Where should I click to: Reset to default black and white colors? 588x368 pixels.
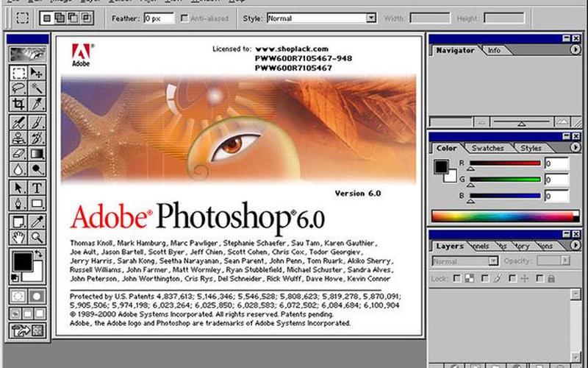(x=14, y=278)
